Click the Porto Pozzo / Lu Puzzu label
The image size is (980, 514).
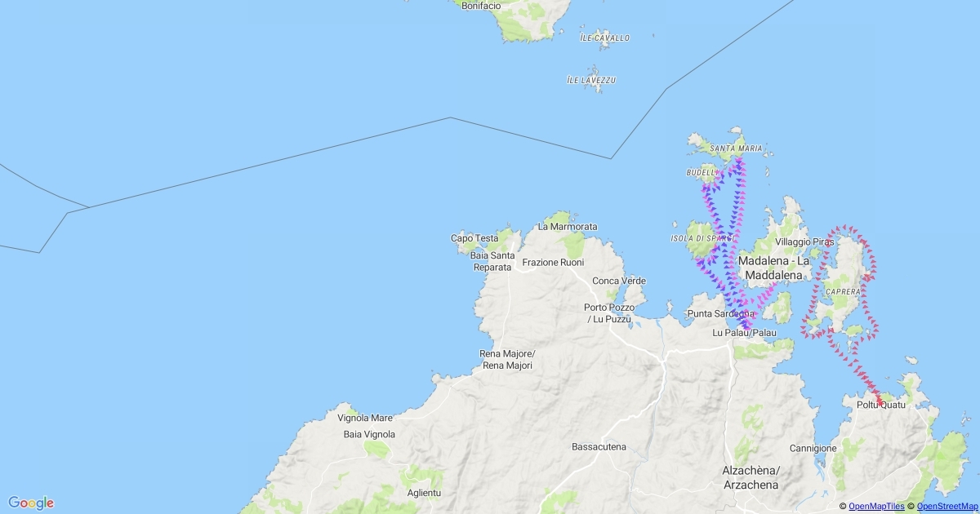pos(608,313)
